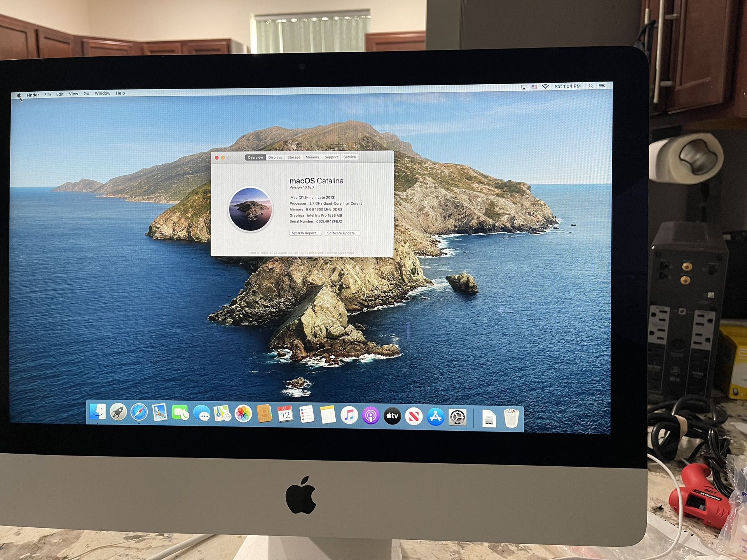Click the 2.7 GHz Quad-Core Intel Core i5 text
Image resolution: width=747 pixels, height=560 pixels.
point(336,203)
